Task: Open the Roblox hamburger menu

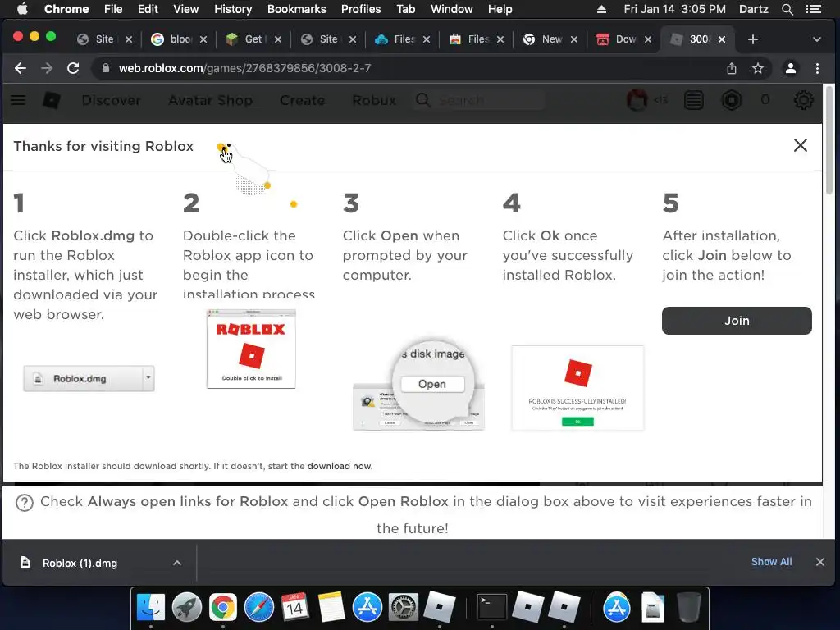Action: 18,100
